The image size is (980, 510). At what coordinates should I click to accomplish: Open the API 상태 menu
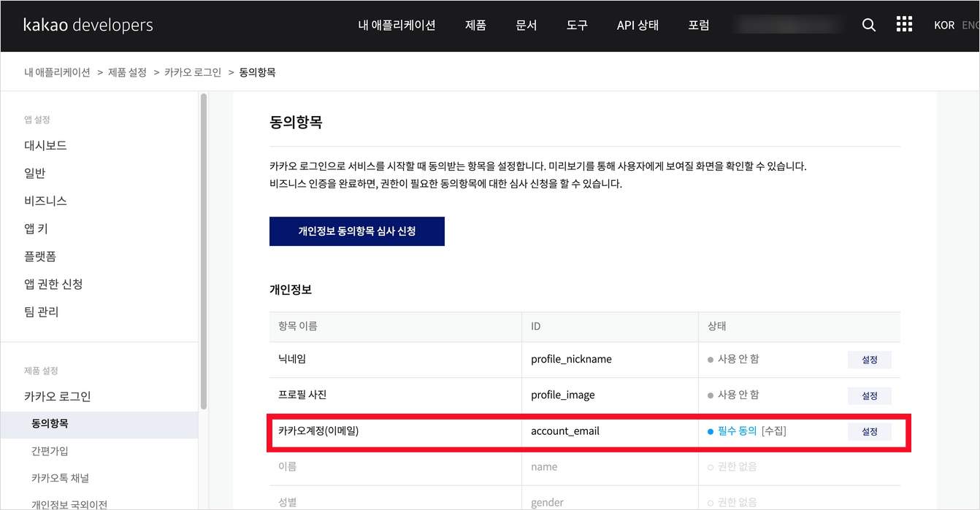pyautogui.click(x=638, y=25)
